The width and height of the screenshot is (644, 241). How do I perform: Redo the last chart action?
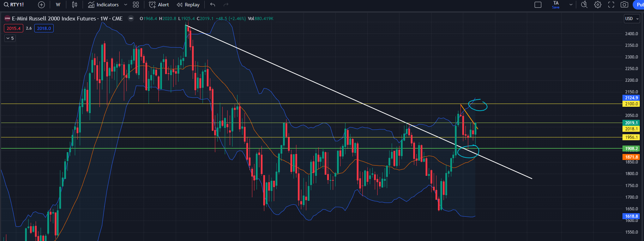[x=226, y=5]
